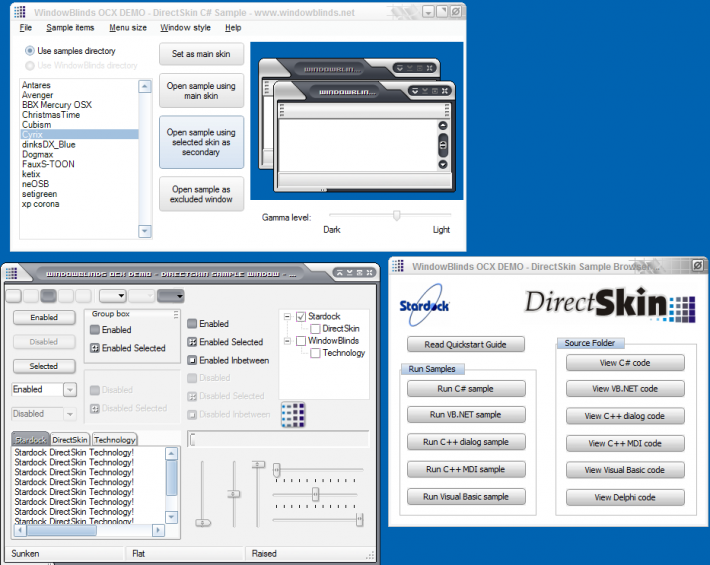
Task: Maximize the C# Sample window
Action: pyautogui.click(x=441, y=12)
